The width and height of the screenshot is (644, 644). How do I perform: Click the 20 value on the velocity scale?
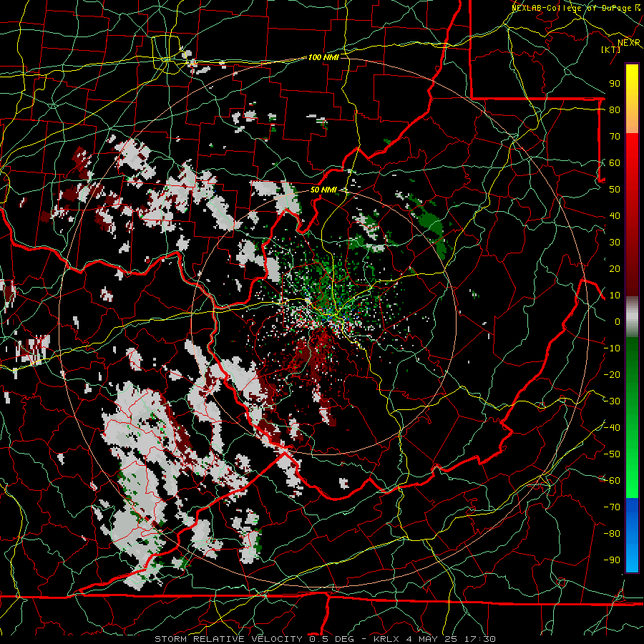click(x=615, y=268)
